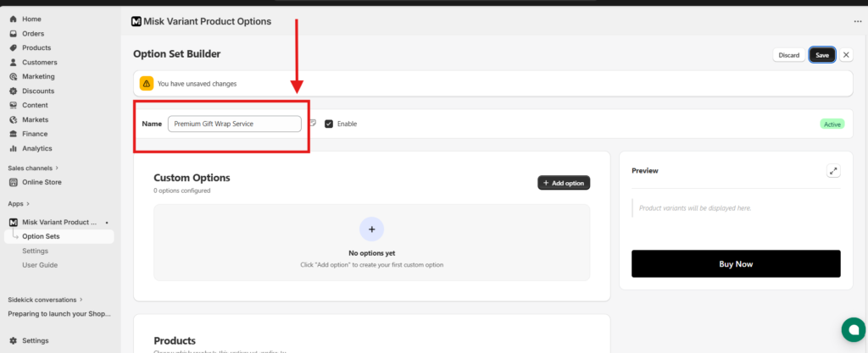
Task: Open the User Guide menu item
Action: 40,265
